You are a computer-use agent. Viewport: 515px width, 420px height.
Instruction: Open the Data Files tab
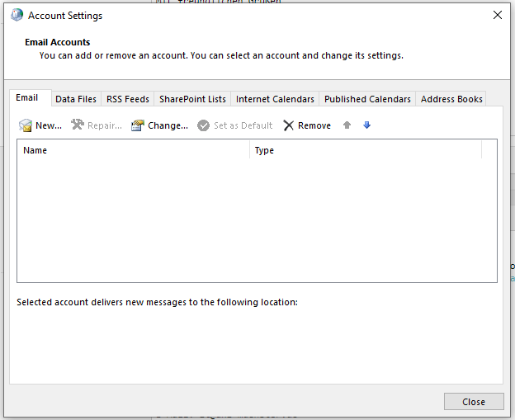[x=76, y=99]
